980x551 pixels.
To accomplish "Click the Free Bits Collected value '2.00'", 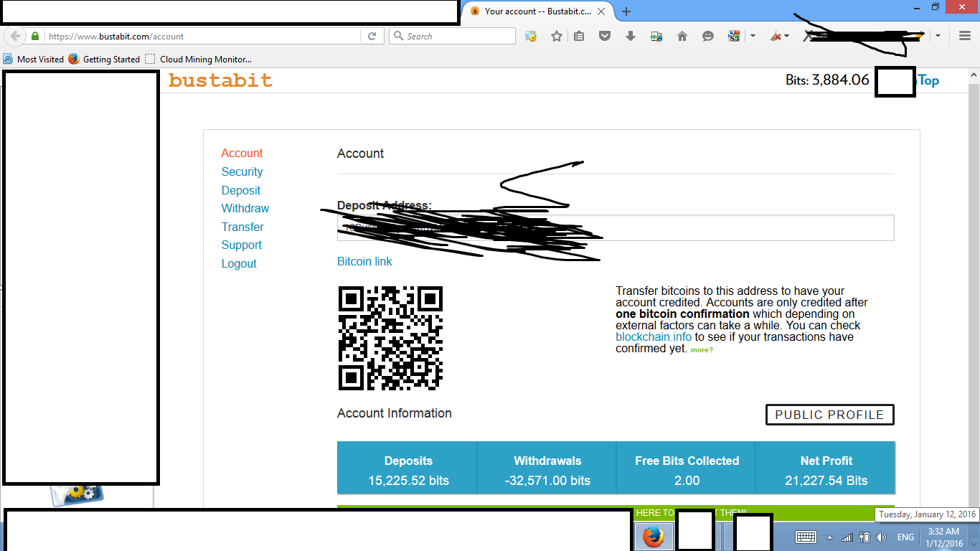I will click(x=687, y=481).
